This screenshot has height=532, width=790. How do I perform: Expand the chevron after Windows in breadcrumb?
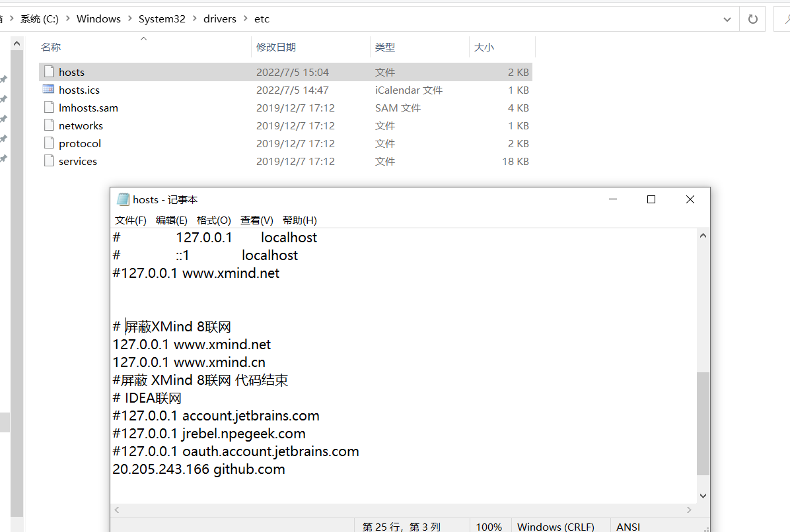tap(129, 18)
